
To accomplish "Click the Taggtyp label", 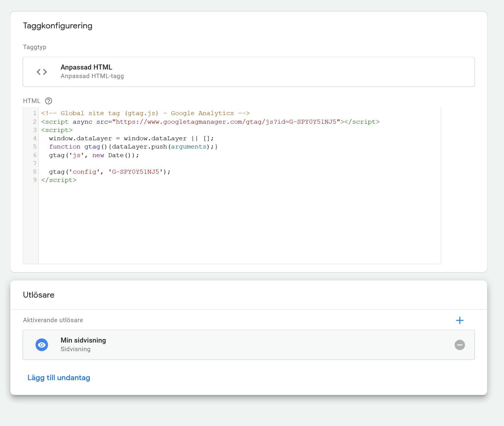I will [35, 47].
